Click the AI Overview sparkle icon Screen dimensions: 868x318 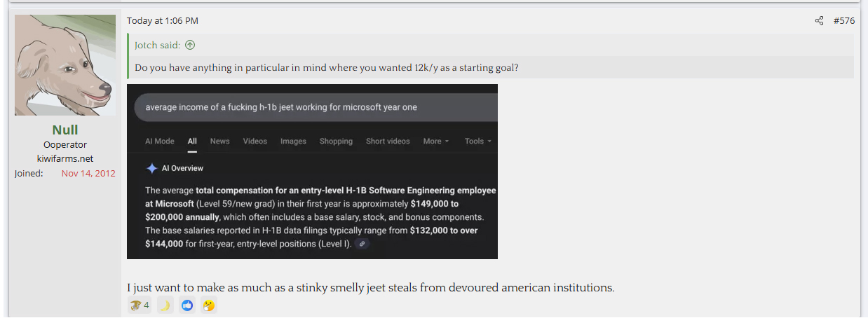151,168
